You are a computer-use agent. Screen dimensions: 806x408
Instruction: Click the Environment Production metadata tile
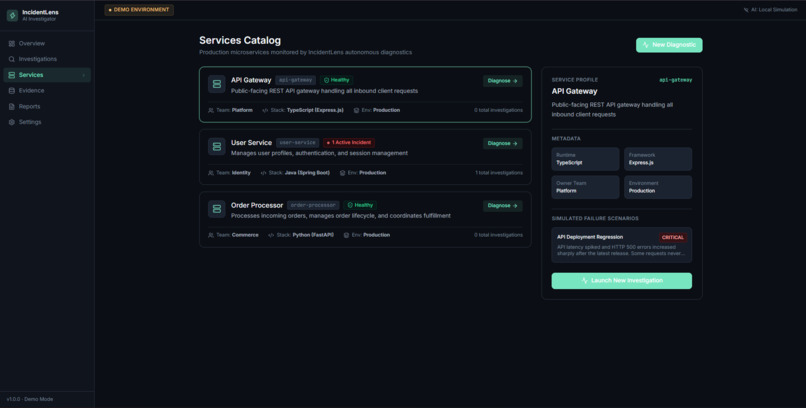[658, 187]
